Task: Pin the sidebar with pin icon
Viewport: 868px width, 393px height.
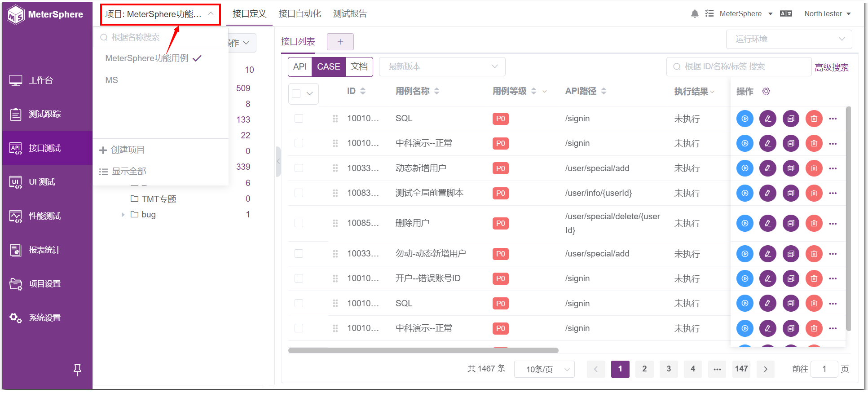Action: (x=77, y=370)
